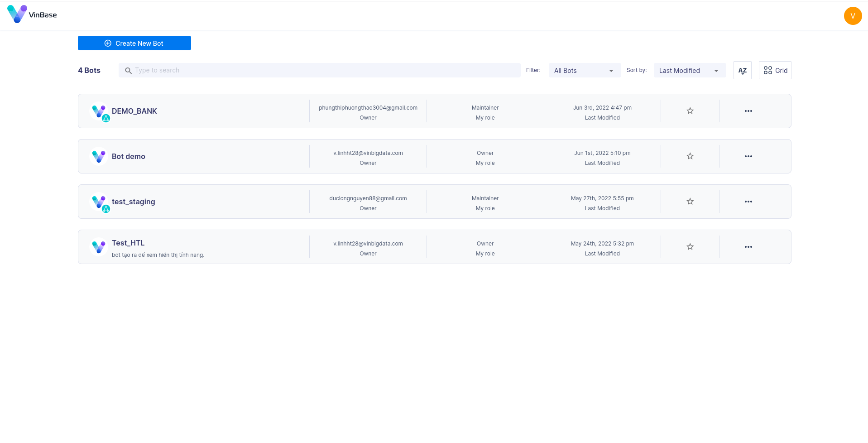Image resolution: width=868 pixels, height=443 pixels.
Task: Click the Test_HTL bot avatar icon
Action: tap(99, 247)
